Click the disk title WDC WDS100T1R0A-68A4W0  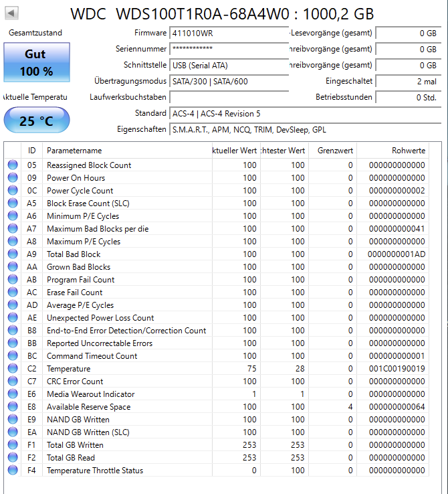[180, 14]
